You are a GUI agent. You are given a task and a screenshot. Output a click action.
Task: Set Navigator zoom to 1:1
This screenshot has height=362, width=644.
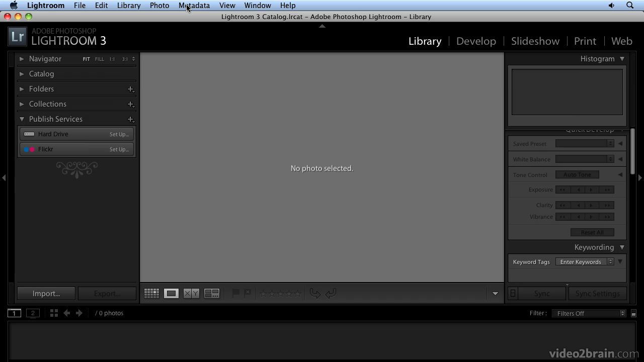pos(112,59)
